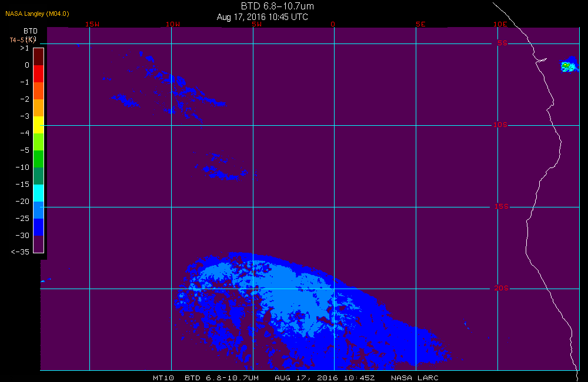Viewport: 588px width, 382px height.
Task: Select the '>1' value on color scale
Action: click(24, 48)
